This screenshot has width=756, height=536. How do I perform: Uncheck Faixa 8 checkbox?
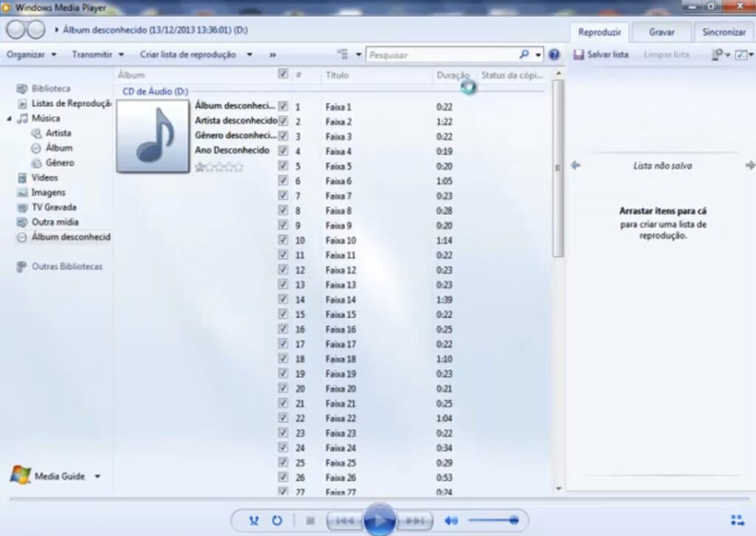tap(283, 210)
